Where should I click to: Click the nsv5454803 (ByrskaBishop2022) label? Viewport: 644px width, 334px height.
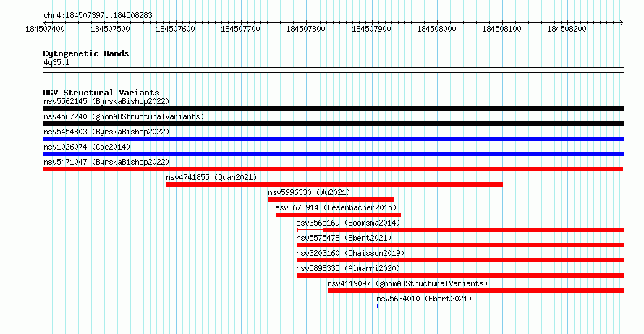pos(106,132)
